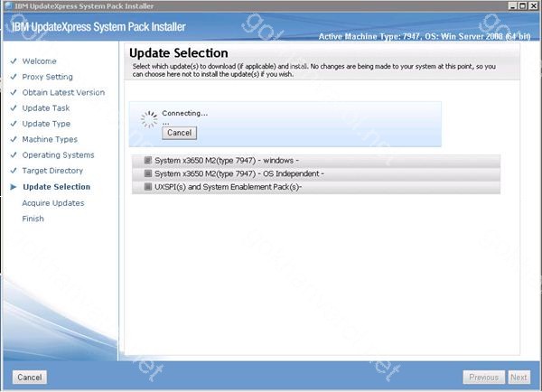Click the window title bar application icon
The width and height of the screenshot is (542, 392).
(x=6, y=5)
